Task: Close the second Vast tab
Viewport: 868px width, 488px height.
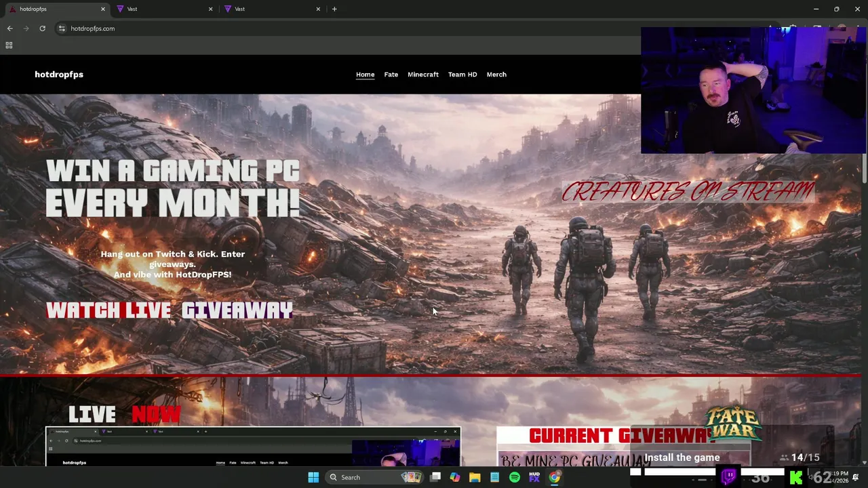Action: pos(318,9)
